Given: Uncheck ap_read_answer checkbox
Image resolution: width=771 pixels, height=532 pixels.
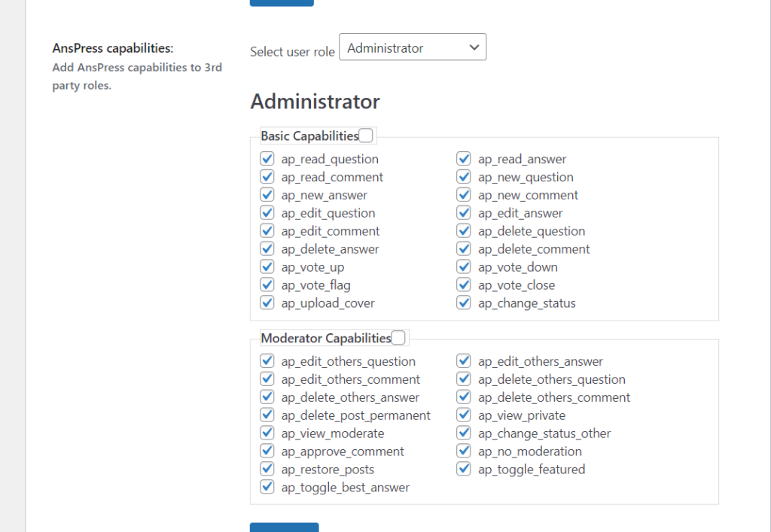Looking at the screenshot, I should 464,159.
